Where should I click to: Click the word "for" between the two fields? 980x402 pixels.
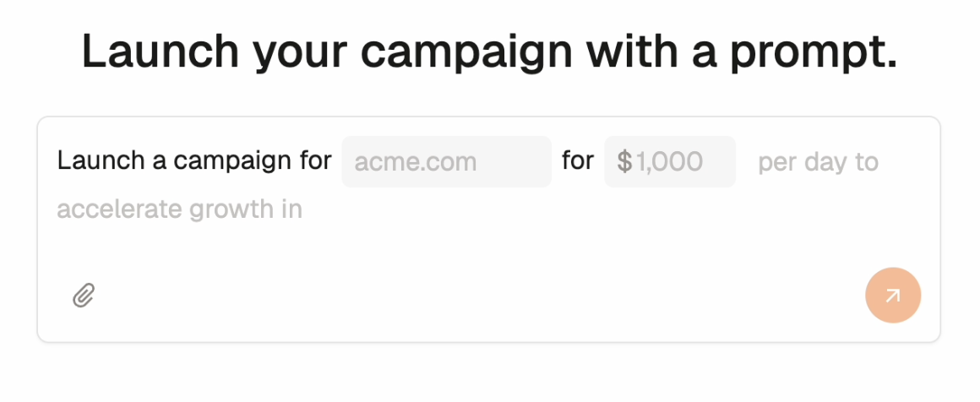tap(578, 161)
